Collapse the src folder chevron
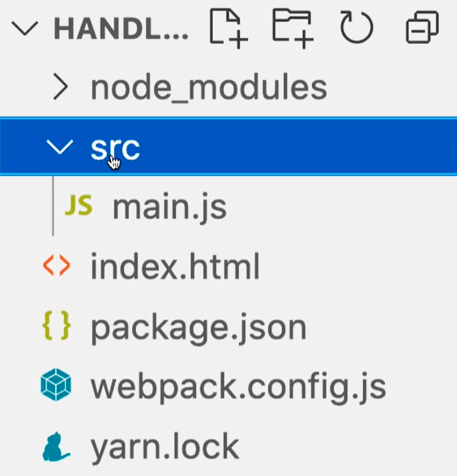This screenshot has width=457, height=476. [60, 147]
